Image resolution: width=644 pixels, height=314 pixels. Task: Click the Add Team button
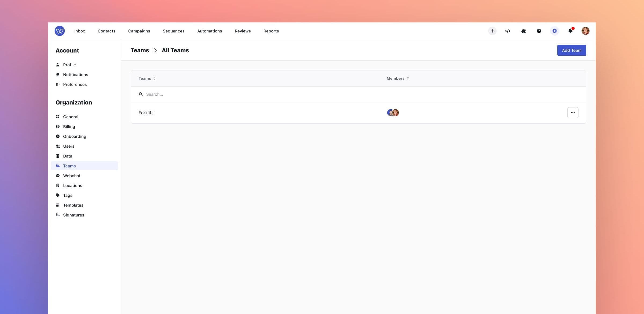point(572,50)
